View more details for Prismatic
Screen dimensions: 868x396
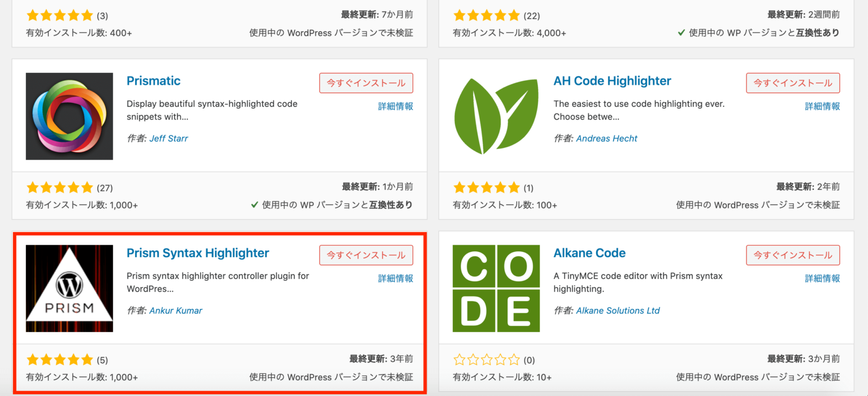396,106
